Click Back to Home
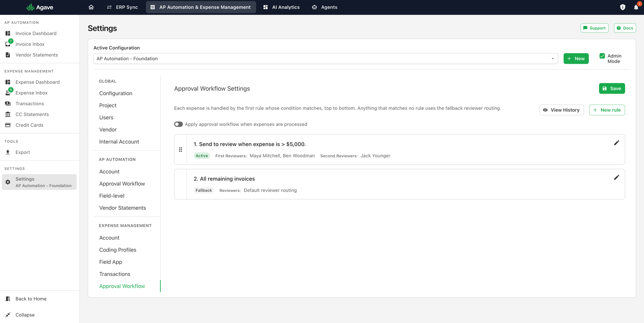Viewport: 644px width, 323px height. click(x=31, y=299)
